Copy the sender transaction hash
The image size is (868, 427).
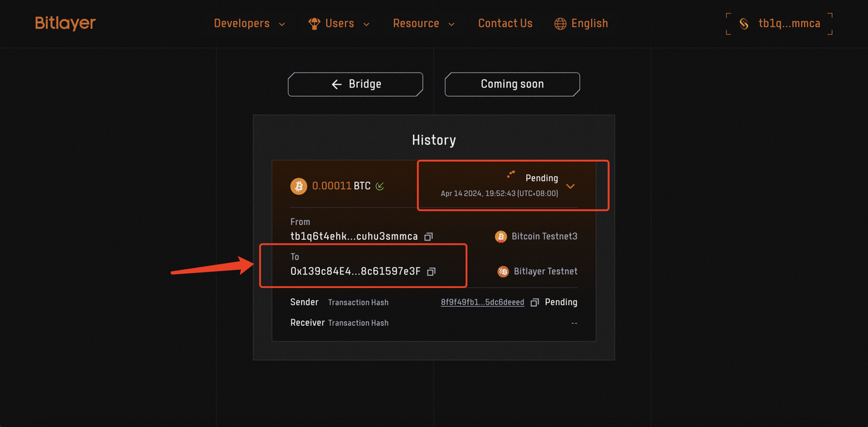point(534,302)
